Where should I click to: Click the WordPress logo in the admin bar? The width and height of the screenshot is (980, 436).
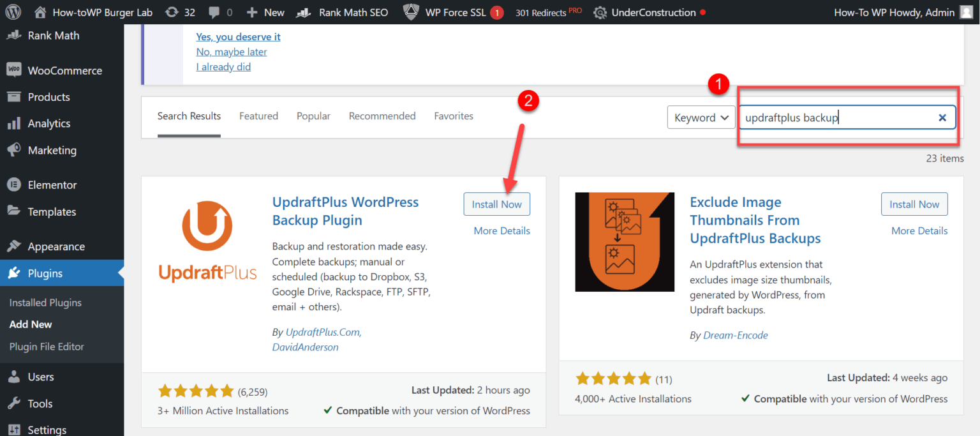pos(13,11)
